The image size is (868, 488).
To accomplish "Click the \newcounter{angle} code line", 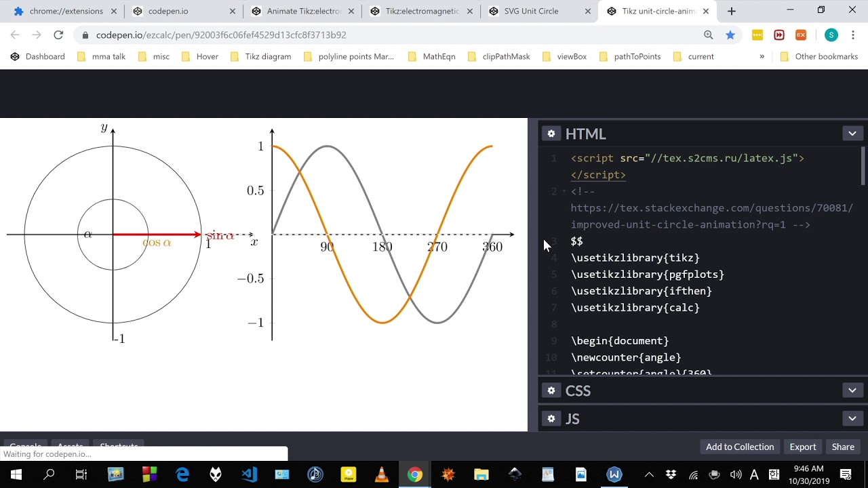I will tap(626, 357).
